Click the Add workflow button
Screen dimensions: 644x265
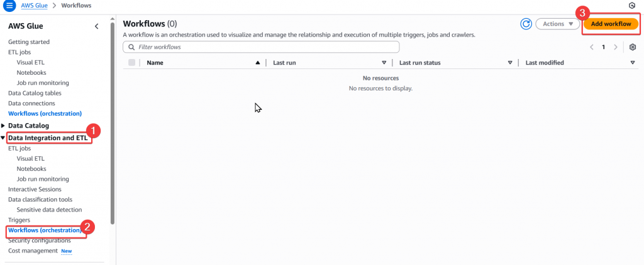click(x=611, y=24)
